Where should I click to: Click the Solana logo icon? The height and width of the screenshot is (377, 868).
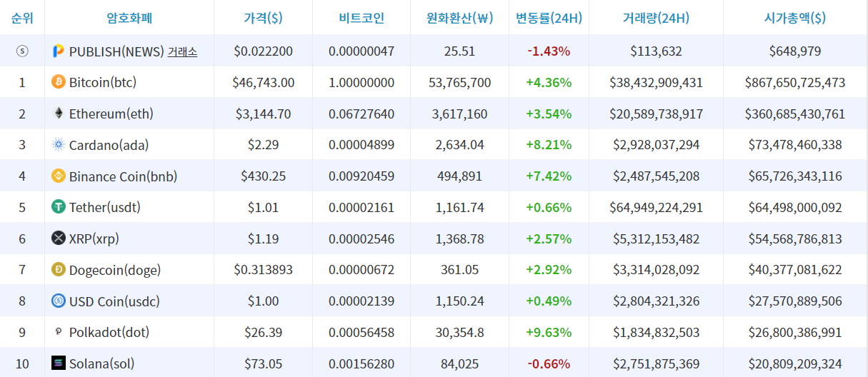pyautogui.click(x=59, y=363)
